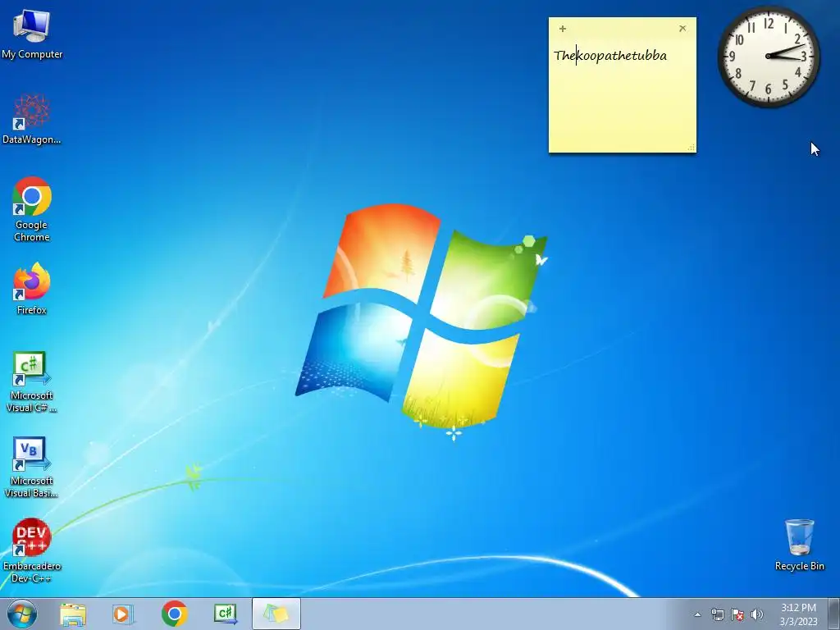Launch Windows Media Player from the taskbar
Viewport: 840px width, 630px height.
coord(123,614)
